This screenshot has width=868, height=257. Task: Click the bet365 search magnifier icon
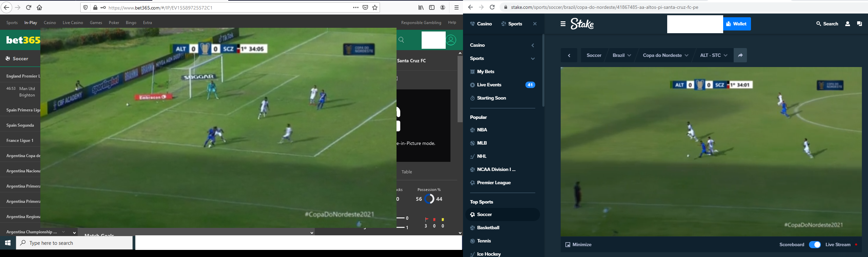coord(401,40)
